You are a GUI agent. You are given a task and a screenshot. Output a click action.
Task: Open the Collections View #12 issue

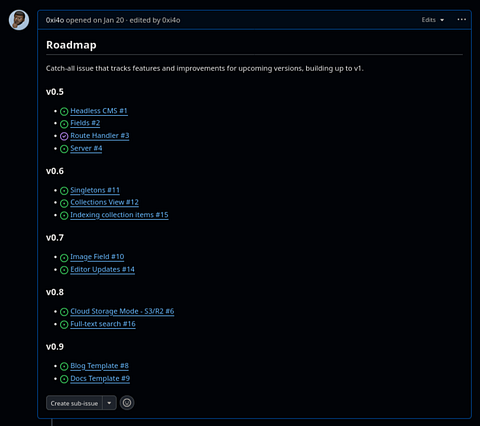pos(104,202)
